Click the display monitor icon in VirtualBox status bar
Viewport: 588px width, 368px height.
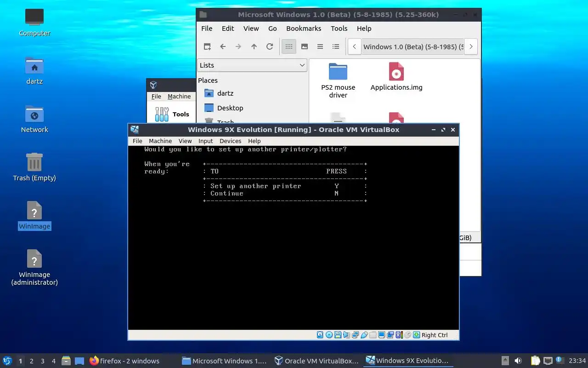pos(381,335)
